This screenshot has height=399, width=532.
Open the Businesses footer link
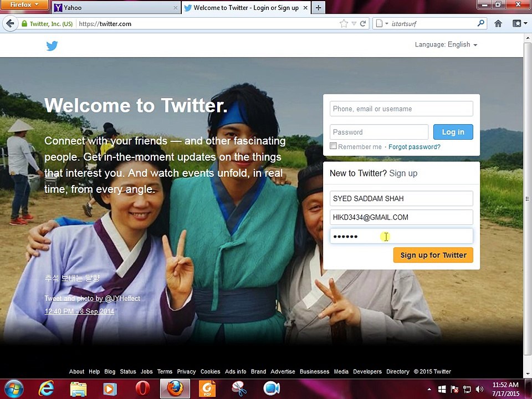[315, 371]
